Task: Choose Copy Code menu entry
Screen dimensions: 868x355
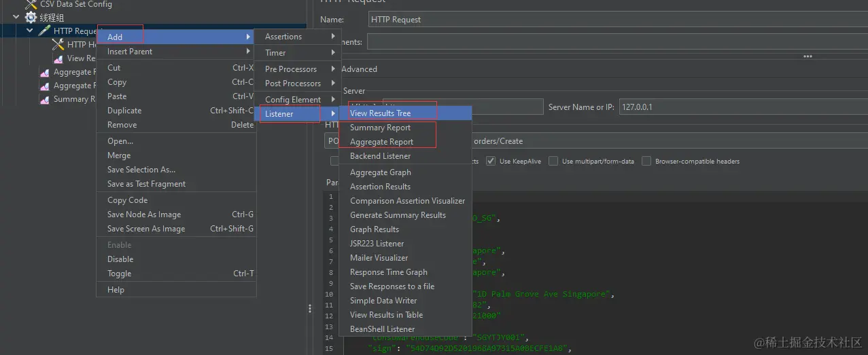Action: (x=175, y=200)
